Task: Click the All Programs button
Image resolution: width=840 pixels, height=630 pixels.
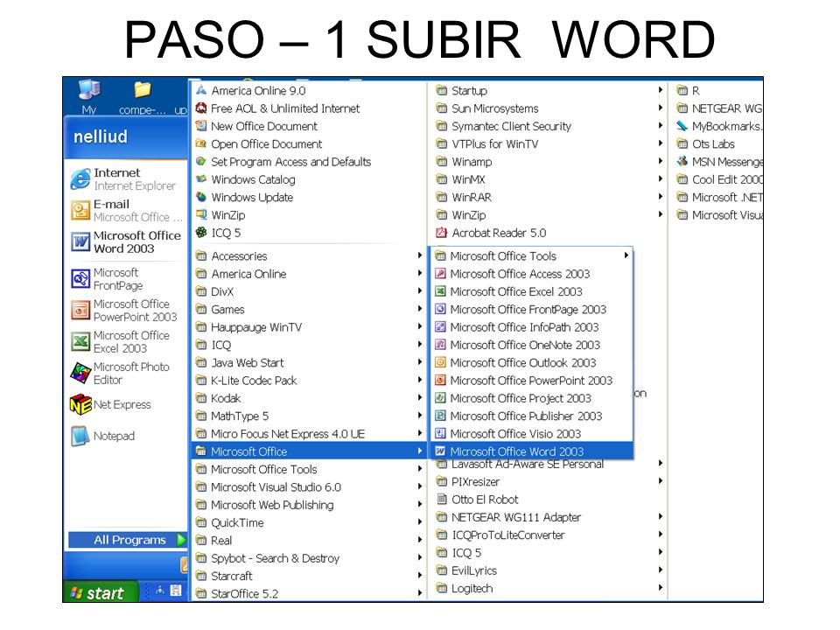Action: [128, 540]
